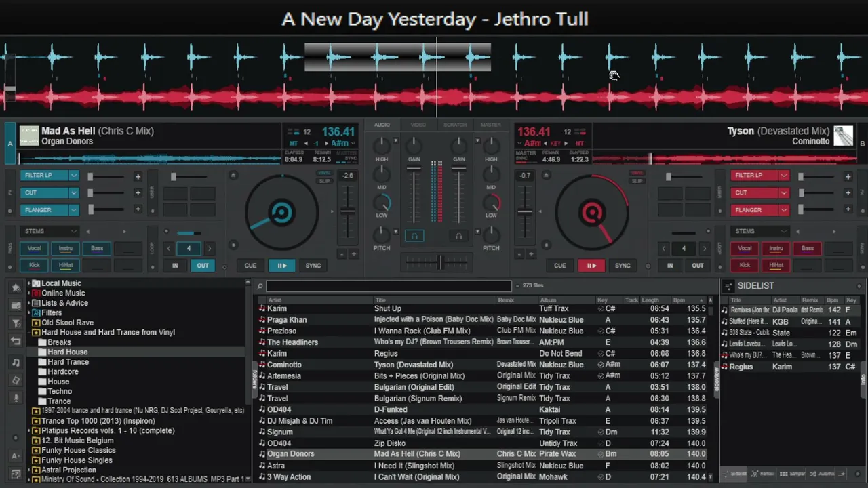Toggle SLIP mode on deck A

(324, 181)
